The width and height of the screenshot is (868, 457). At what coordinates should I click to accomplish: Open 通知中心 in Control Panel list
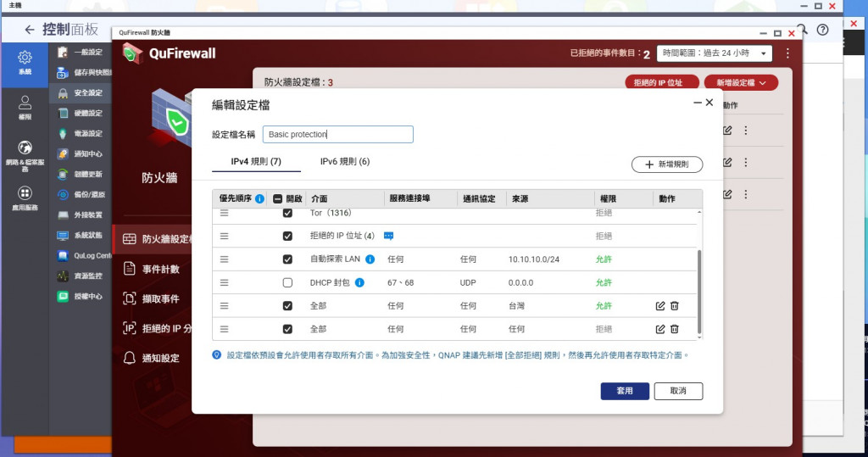click(82, 154)
